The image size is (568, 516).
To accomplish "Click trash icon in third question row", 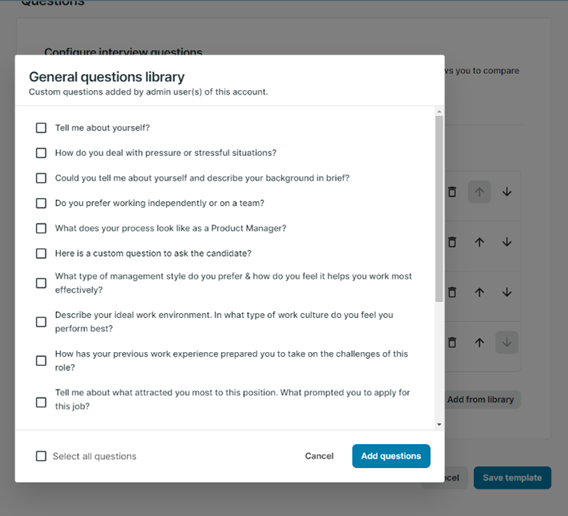I will click(x=452, y=292).
